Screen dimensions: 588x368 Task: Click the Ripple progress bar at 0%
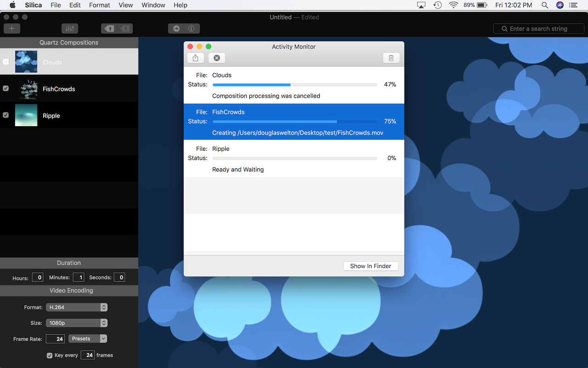(295, 158)
